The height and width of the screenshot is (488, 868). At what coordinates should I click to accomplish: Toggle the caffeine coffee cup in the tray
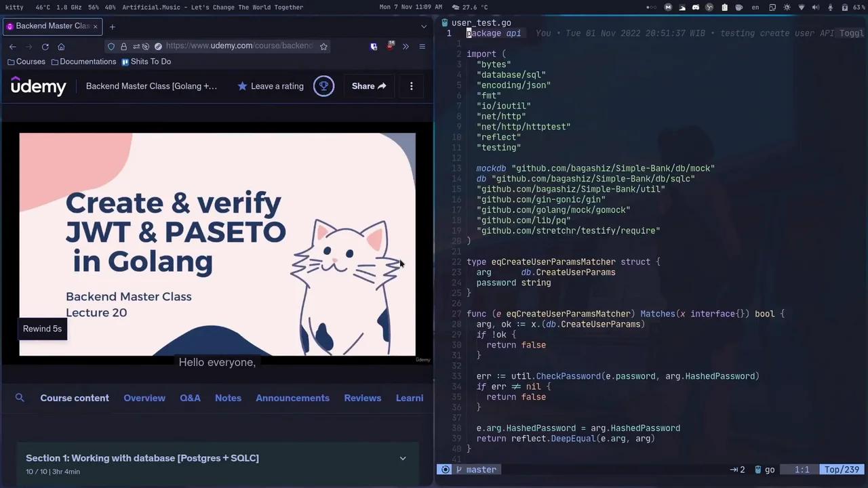(x=739, y=7)
